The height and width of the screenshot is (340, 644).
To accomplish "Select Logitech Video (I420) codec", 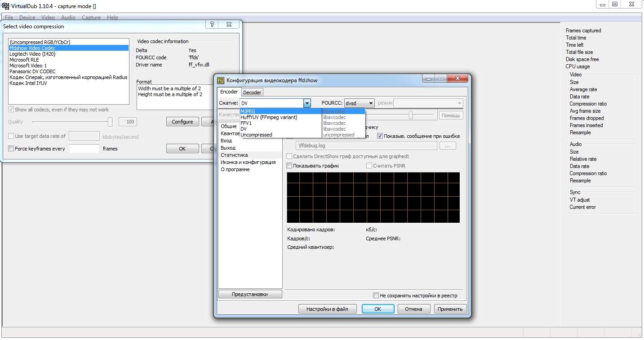I will pyautogui.click(x=69, y=54).
